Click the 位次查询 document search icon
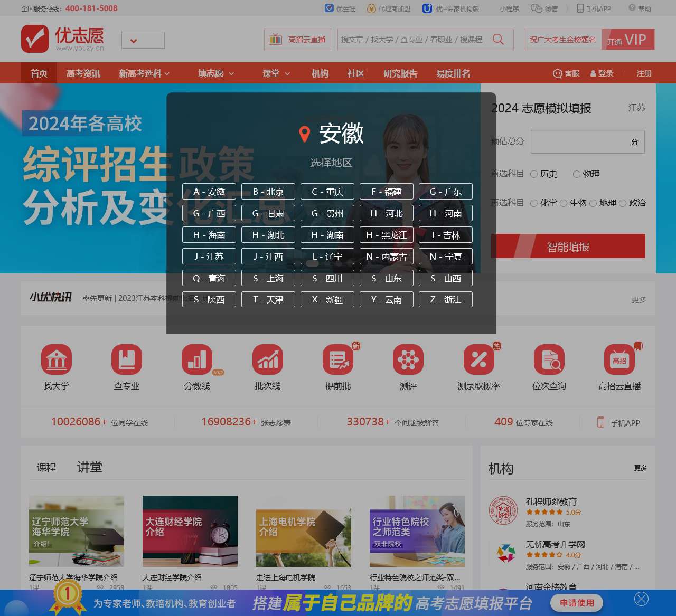This screenshot has width=676, height=616. [x=549, y=360]
